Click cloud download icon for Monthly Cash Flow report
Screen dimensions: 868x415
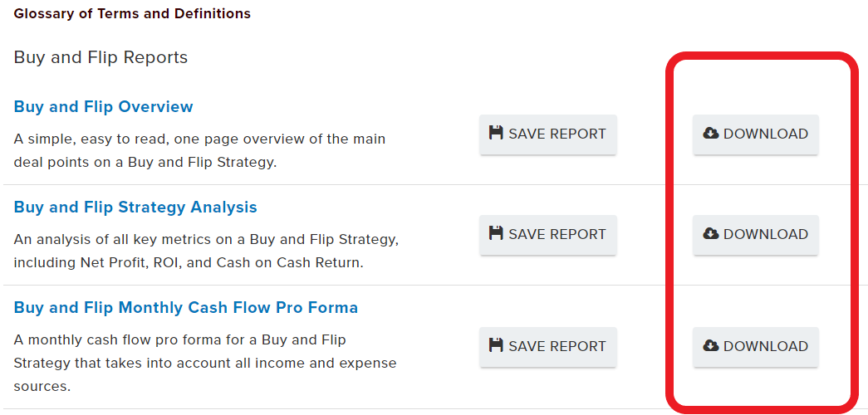[x=711, y=346]
